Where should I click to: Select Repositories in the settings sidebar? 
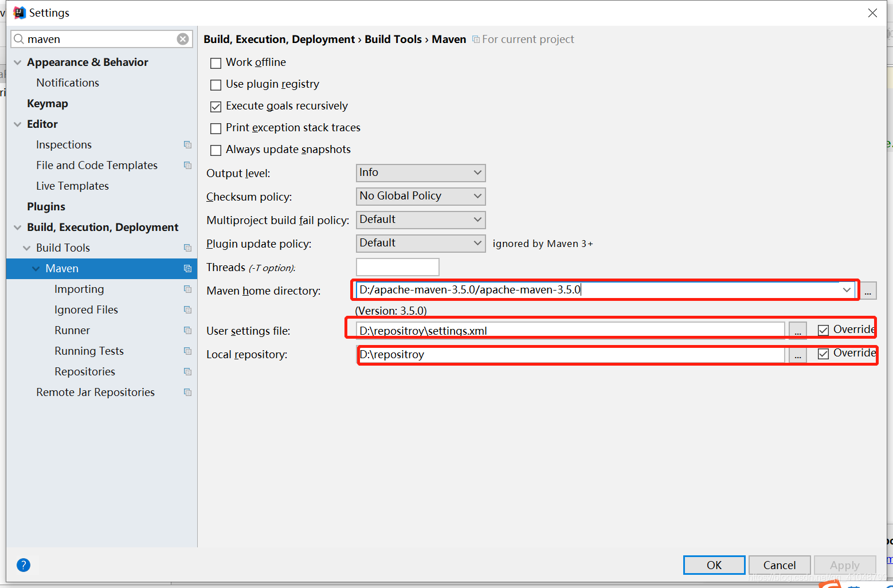84,371
